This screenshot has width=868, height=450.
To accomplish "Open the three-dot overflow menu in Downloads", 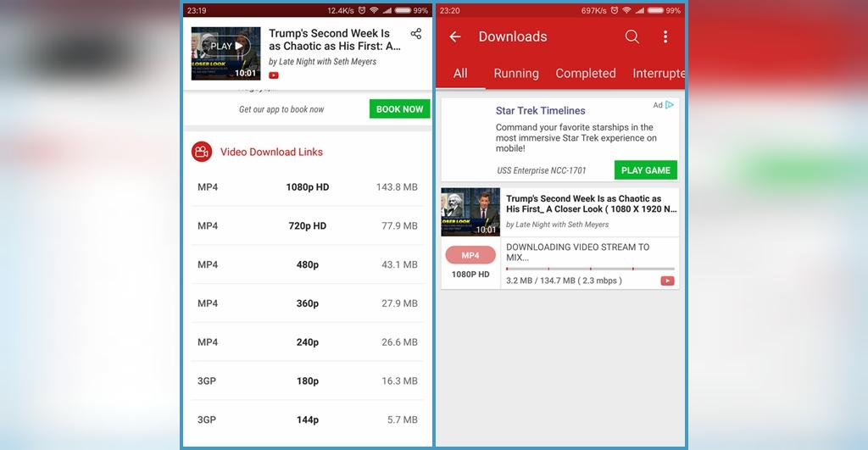I will point(665,36).
